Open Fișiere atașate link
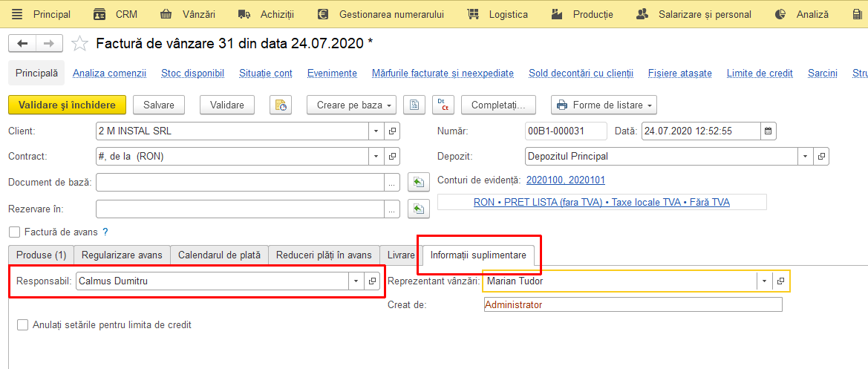 680,73
